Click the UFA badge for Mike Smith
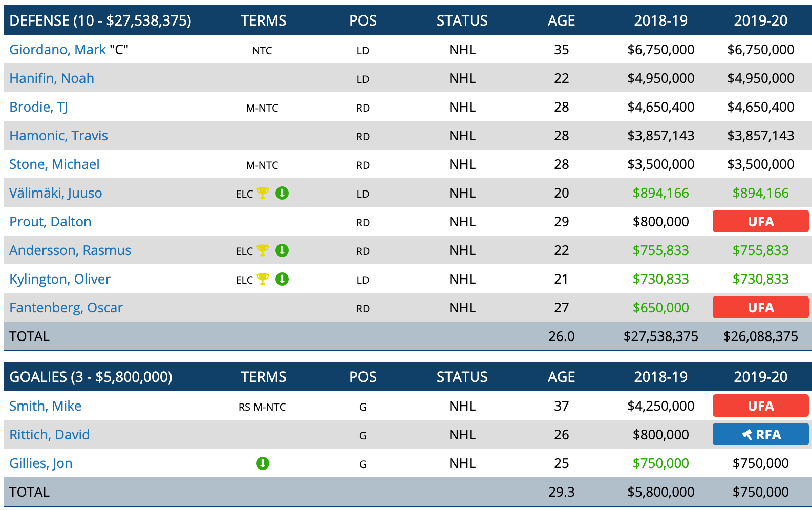This screenshot has height=510, width=812. click(760, 406)
